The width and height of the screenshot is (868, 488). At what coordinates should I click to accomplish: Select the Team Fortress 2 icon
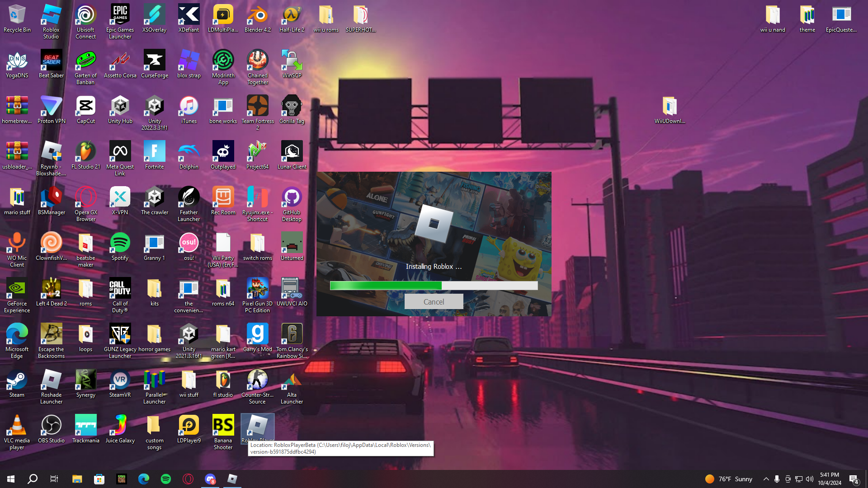(x=257, y=113)
